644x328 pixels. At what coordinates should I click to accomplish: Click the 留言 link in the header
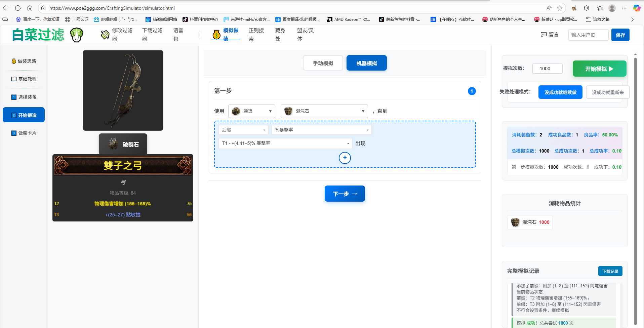pos(550,35)
